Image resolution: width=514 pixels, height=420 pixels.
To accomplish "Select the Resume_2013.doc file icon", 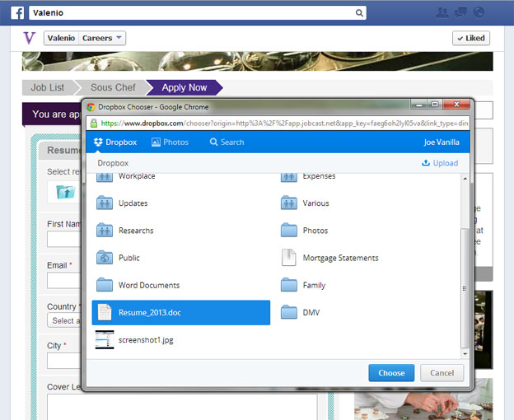I will pos(105,312).
